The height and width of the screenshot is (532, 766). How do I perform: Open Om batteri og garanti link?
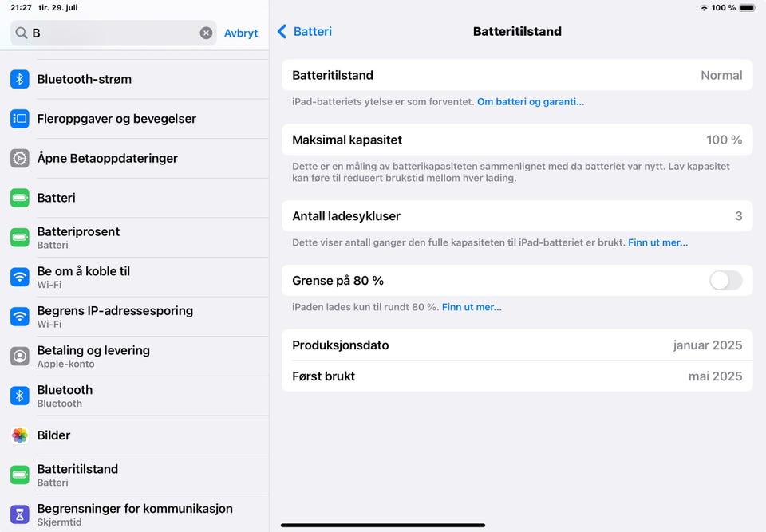tap(530, 102)
